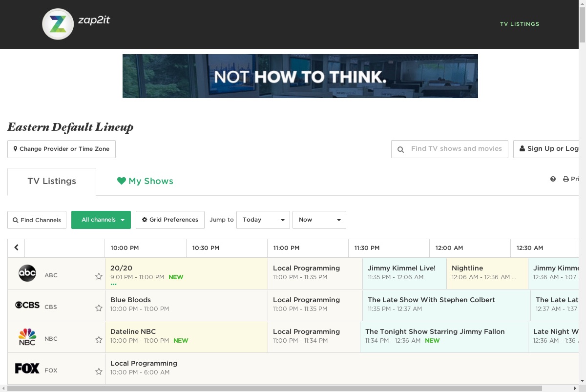The width and height of the screenshot is (586, 392).
Task: Open the Today day dropdown
Action: click(x=263, y=220)
